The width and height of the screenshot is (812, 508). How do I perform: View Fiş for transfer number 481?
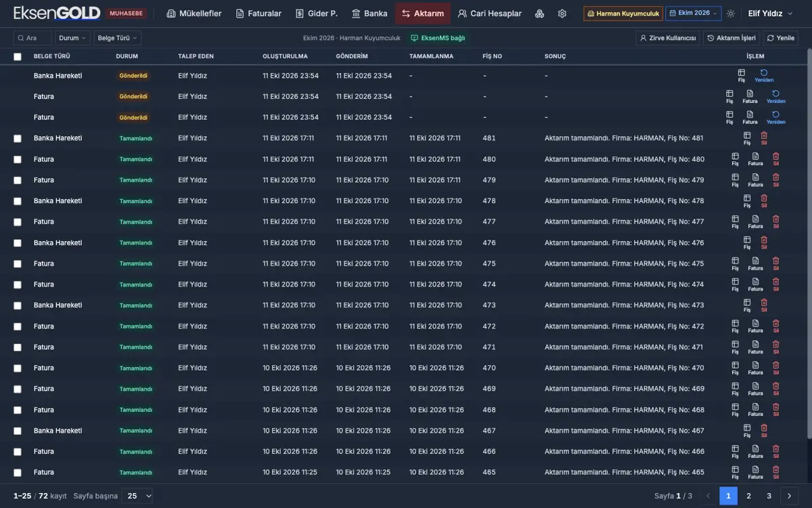tap(747, 138)
